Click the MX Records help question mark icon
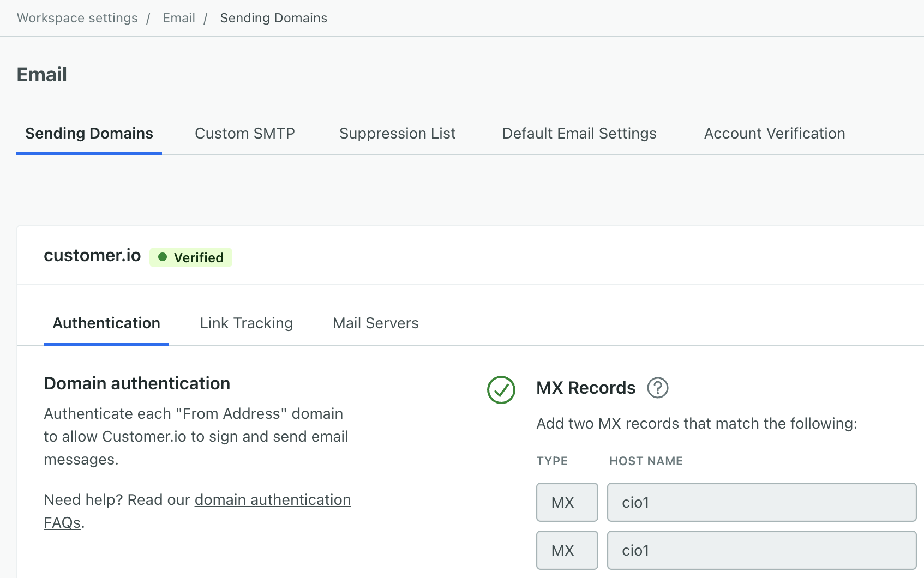 [x=657, y=388]
